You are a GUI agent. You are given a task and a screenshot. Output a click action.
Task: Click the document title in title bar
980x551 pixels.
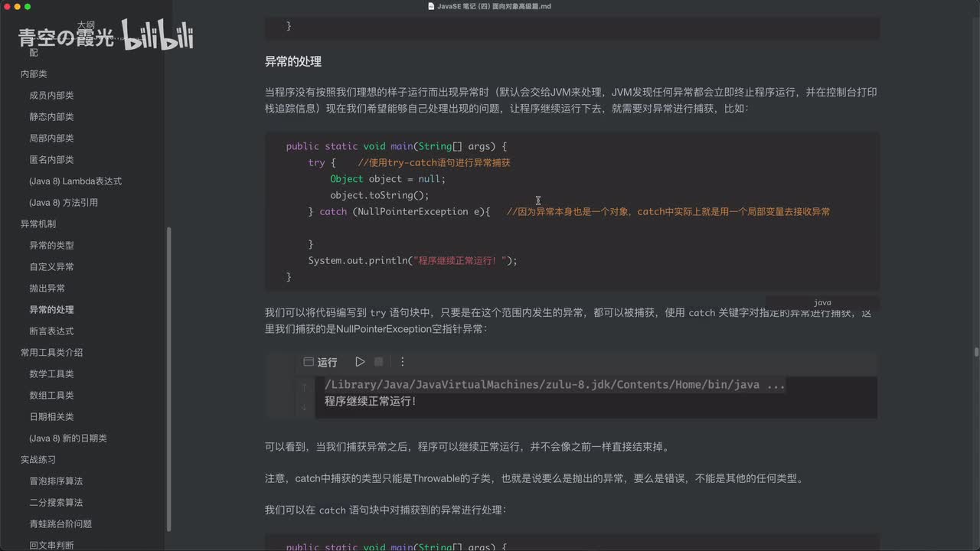tap(495, 6)
